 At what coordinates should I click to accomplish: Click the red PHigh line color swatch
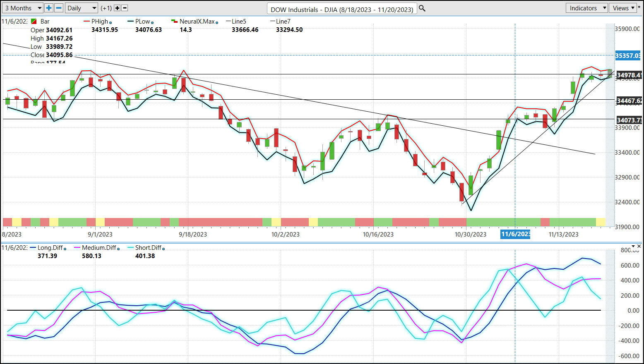(87, 22)
